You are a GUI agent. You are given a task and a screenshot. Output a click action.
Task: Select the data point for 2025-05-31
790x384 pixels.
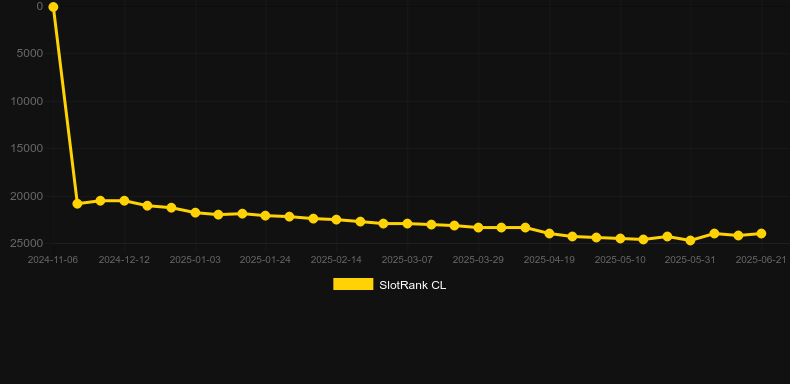[690, 240]
